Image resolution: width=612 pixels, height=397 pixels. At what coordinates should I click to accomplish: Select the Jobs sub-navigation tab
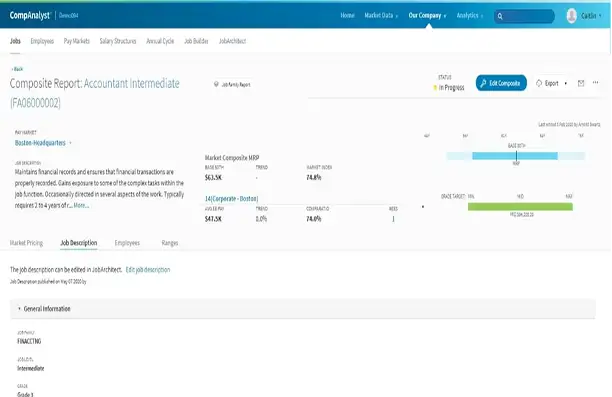[15, 41]
